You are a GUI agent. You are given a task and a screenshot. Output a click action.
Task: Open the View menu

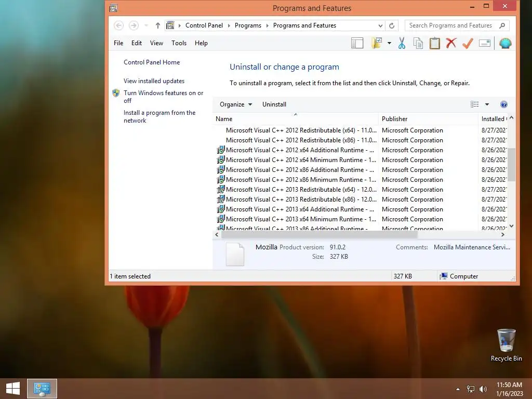coord(156,43)
